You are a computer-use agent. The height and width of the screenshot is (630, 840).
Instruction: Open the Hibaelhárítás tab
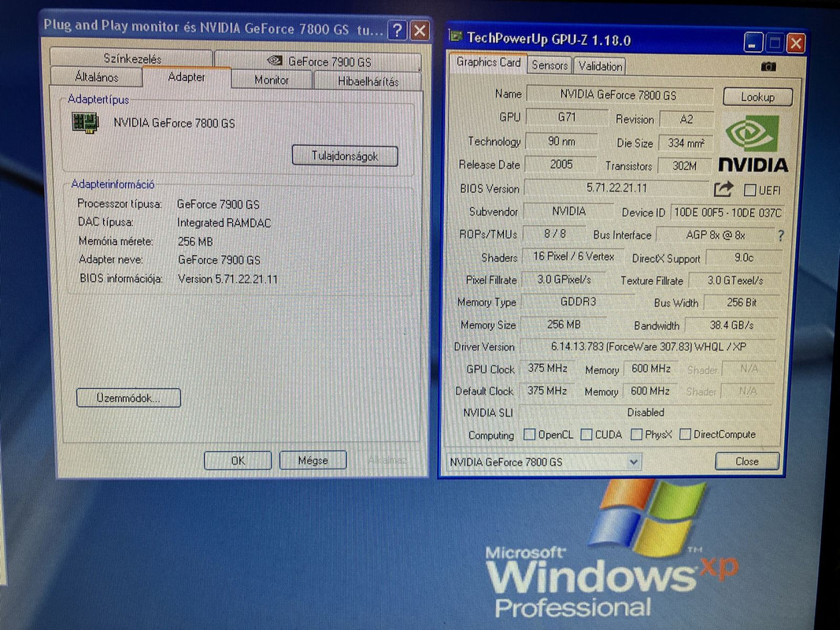[x=368, y=81]
